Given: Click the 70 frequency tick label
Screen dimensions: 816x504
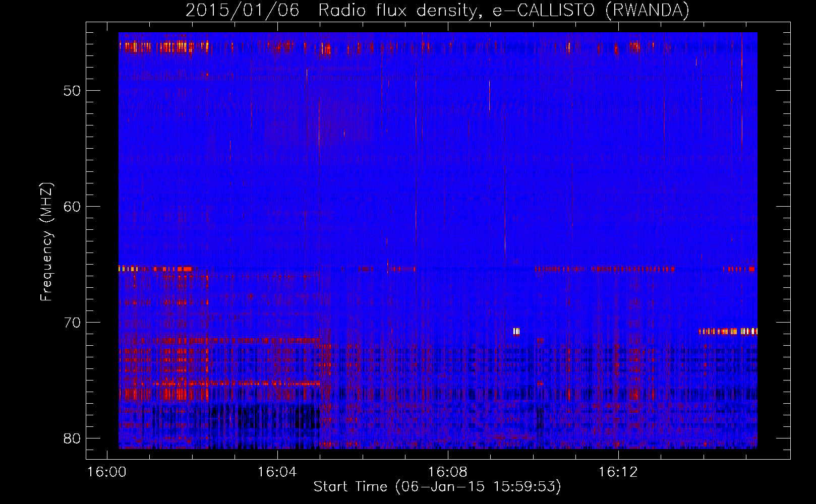Looking at the screenshot, I should (x=72, y=323).
